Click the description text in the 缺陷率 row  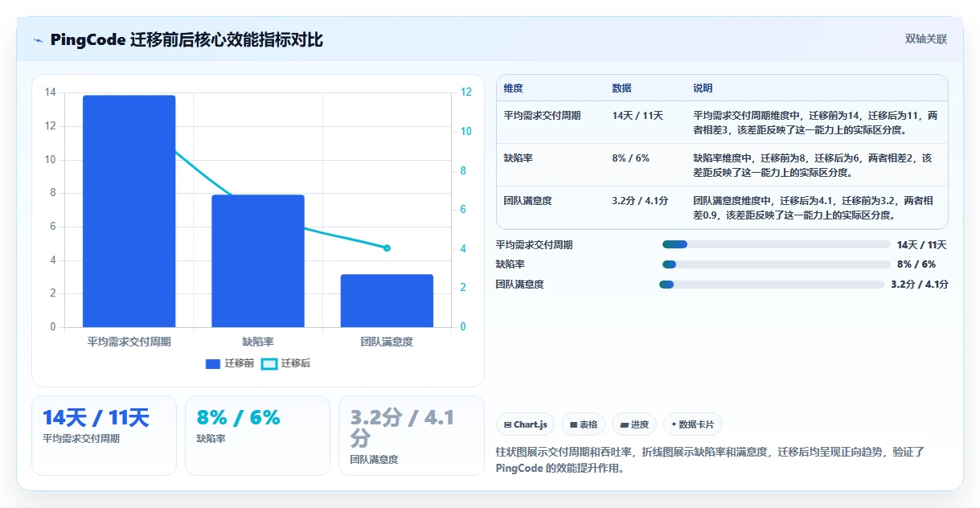(813, 165)
